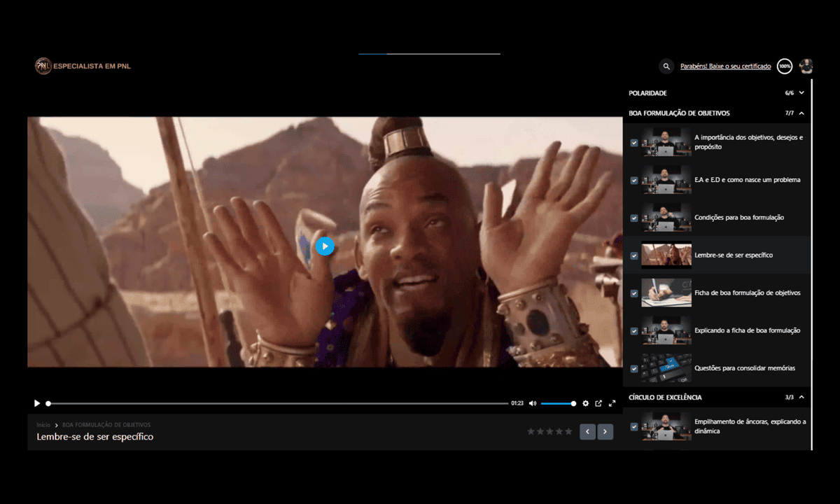840x504 pixels.
Task: Click the video seek progress bar
Action: [278, 403]
